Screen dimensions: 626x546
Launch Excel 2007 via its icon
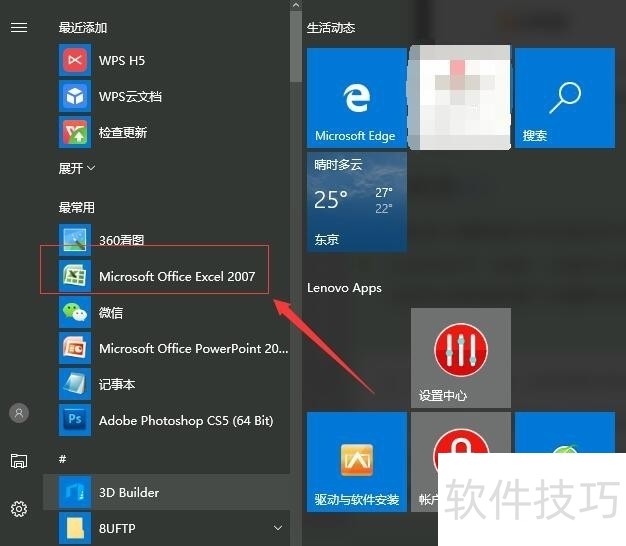click(x=75, y=276)
